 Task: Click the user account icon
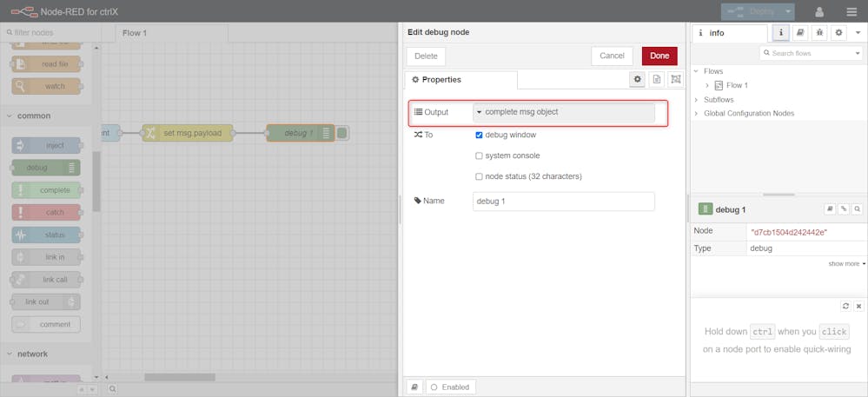click(x=818, y=11)
